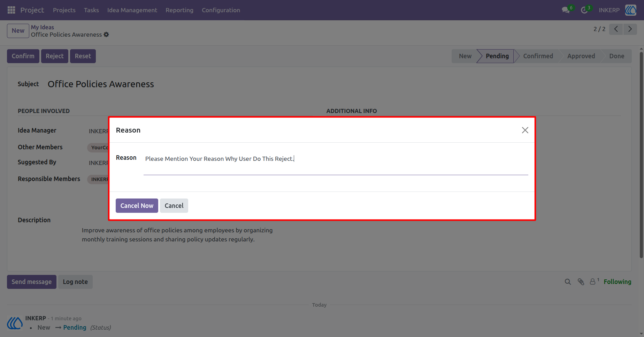
Task: Click the subject Office Policies Awareness
Action: click(101, 84)
